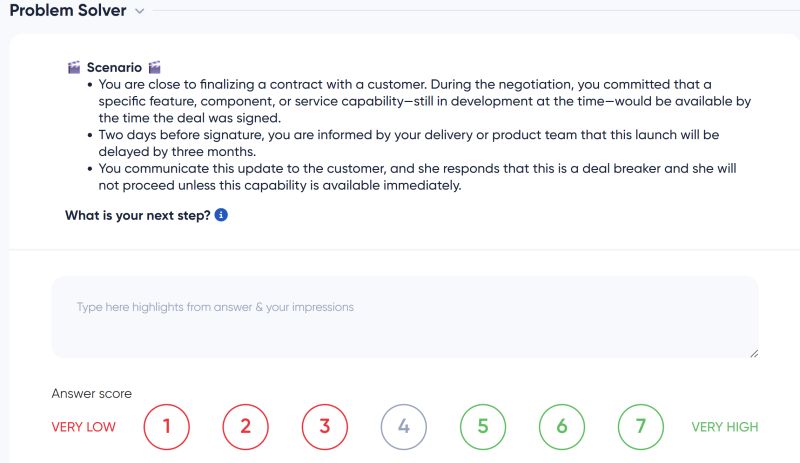Click the Scenario heading text

pos(114,68)
